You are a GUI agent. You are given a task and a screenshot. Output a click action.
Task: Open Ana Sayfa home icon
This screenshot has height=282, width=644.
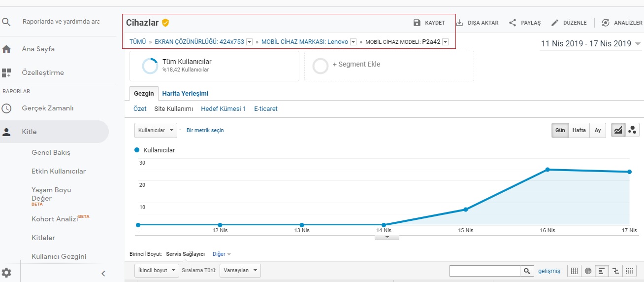(6, 49)
